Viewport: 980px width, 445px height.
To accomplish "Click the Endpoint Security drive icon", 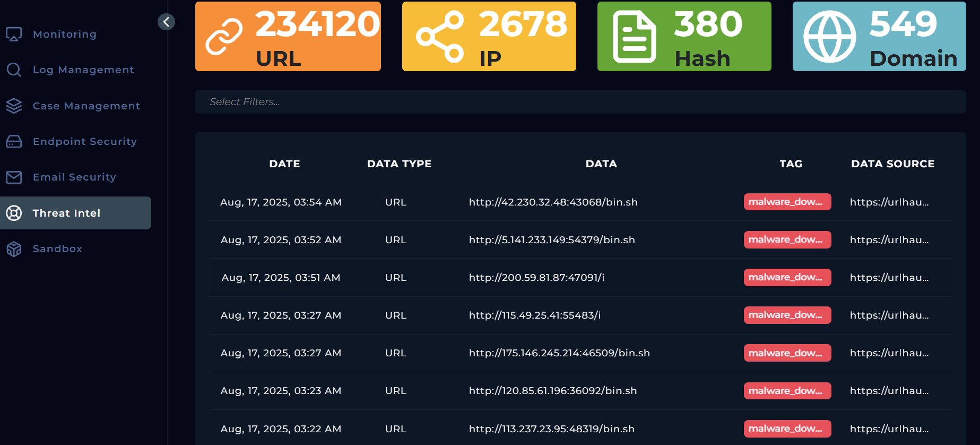I will click(14, 142).
